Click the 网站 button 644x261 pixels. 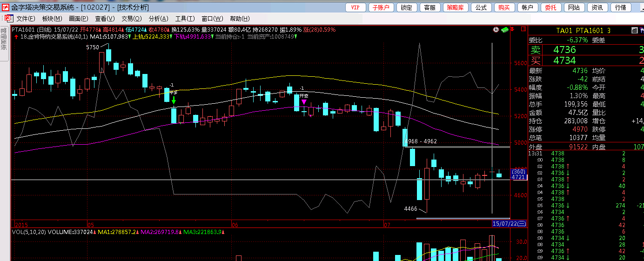(x=574, y=7)
